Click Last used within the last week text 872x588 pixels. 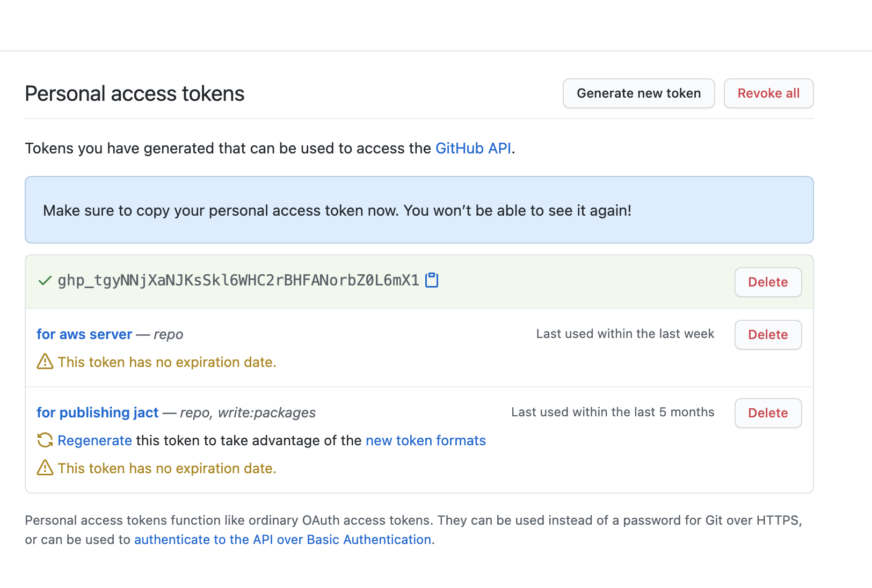pyautogui.click(x=625, y=334)
